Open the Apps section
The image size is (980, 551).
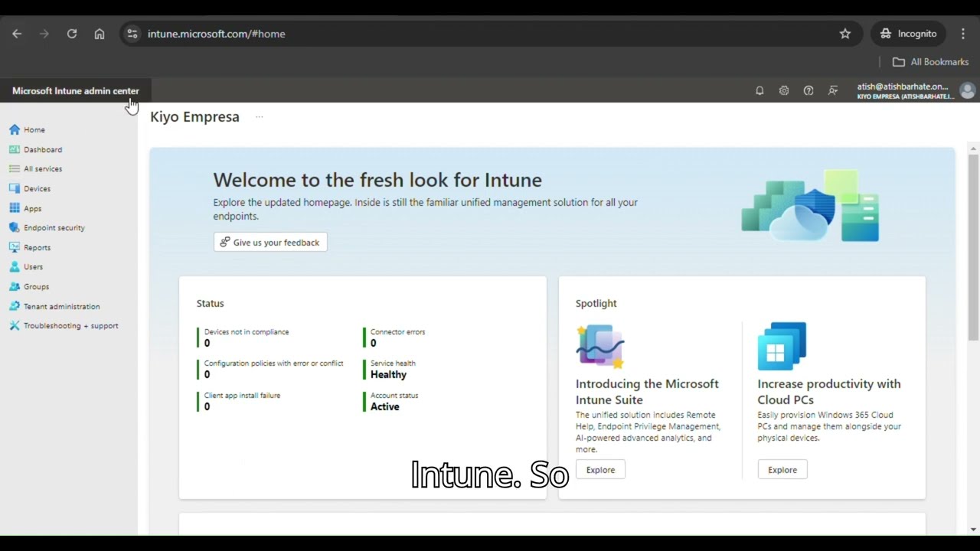pyautogui.click(x=25, y=208)
